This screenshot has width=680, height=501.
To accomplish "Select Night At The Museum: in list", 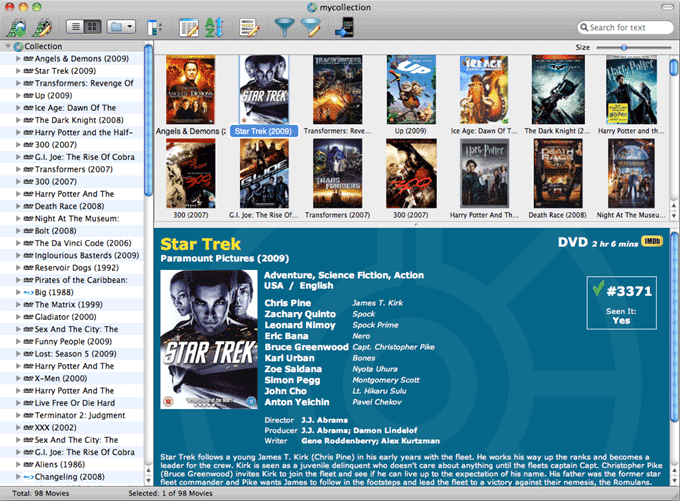I will [77, 219].
